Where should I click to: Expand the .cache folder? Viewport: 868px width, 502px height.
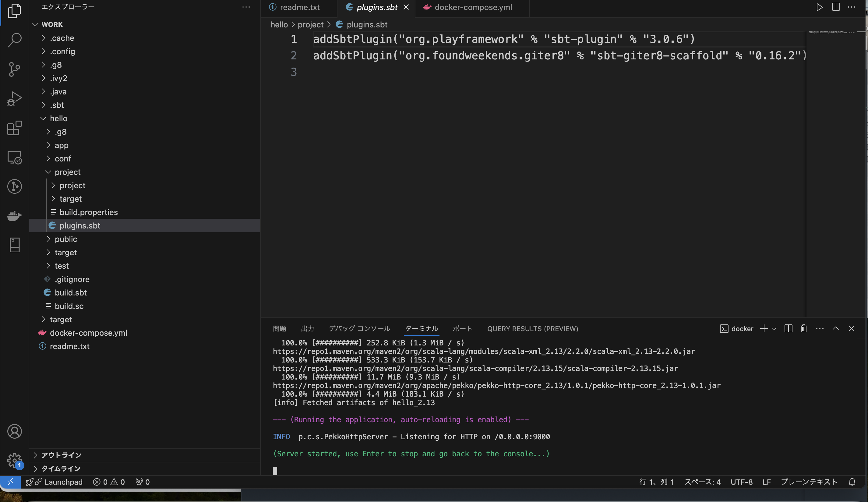[x=145, y=38]
